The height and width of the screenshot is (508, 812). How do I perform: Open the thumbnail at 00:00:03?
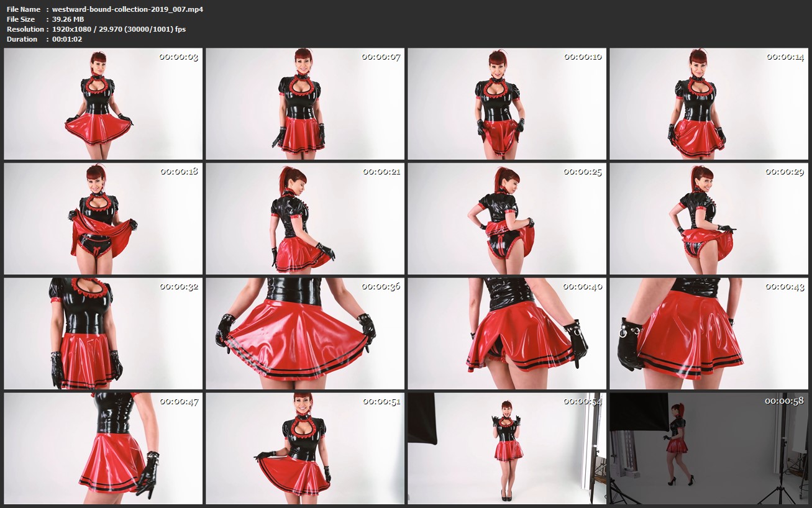click(103, 104)
